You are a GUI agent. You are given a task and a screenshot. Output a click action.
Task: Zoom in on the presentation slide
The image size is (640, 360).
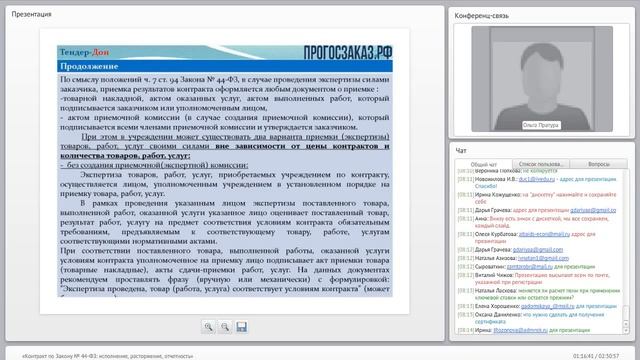(x=209, y=327)
